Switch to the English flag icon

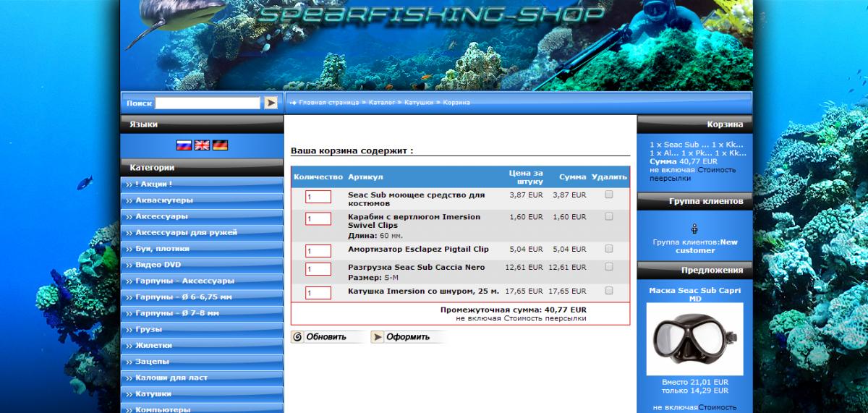(202, 145)
